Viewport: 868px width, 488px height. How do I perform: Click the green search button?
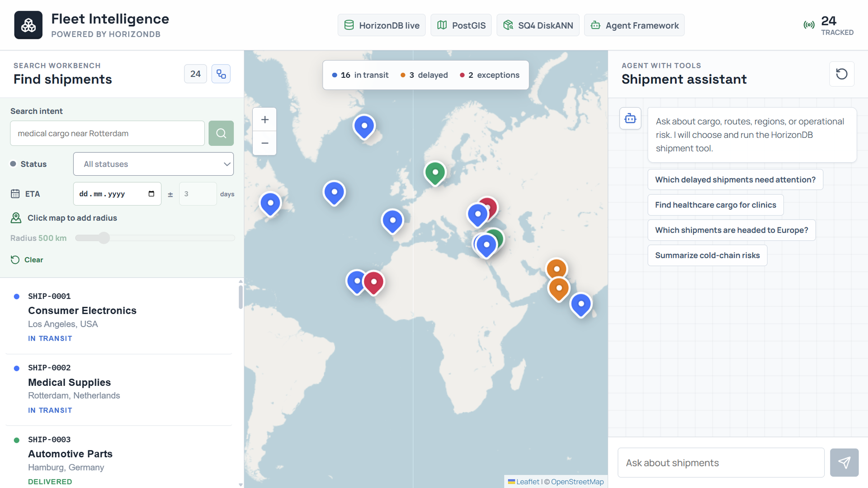(221, 133)
